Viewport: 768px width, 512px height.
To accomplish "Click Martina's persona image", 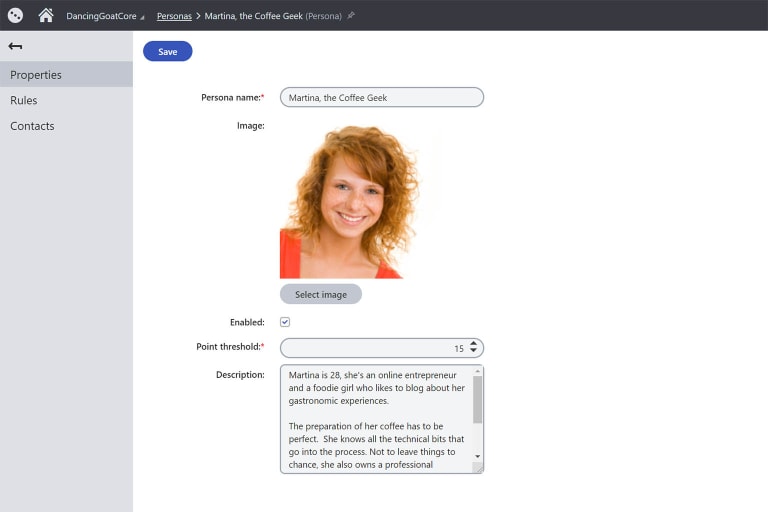I will 349,201.
